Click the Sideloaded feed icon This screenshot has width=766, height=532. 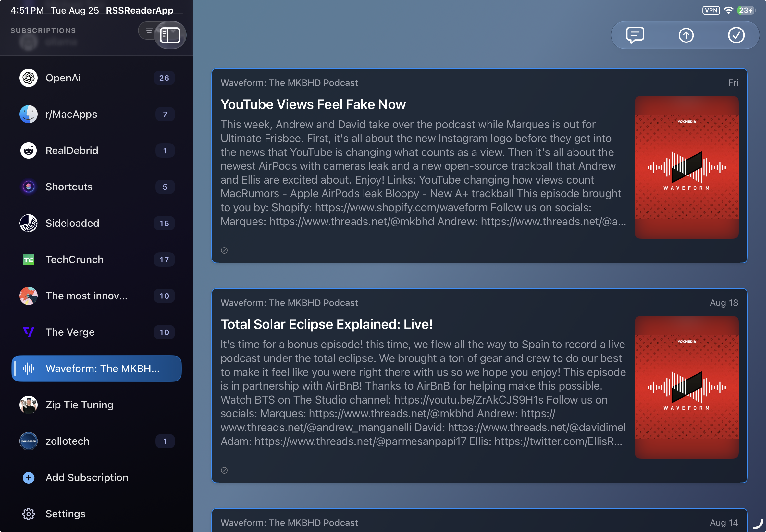tap(28, 223)
